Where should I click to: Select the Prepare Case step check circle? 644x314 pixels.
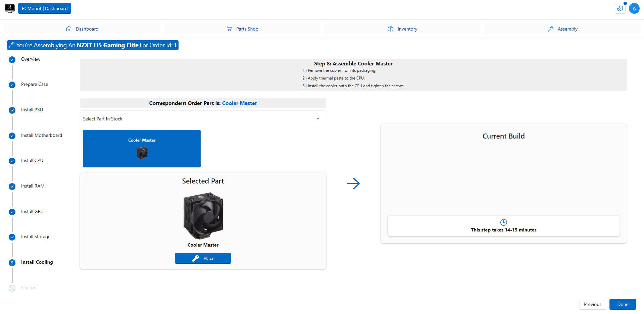(x=12, y=85)
